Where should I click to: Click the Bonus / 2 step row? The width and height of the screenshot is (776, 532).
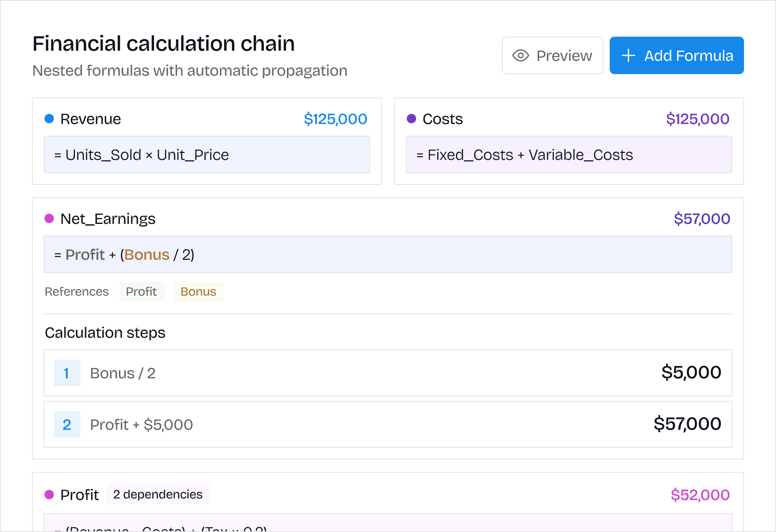pos(388,373)
